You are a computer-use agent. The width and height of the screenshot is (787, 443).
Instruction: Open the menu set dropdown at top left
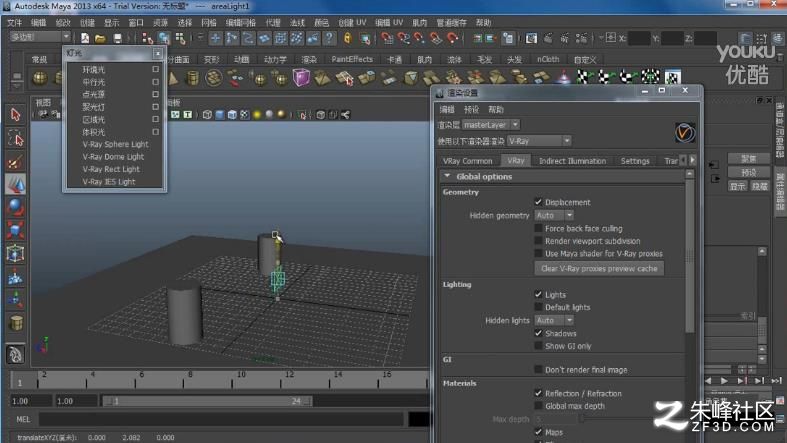coord(40,37)
